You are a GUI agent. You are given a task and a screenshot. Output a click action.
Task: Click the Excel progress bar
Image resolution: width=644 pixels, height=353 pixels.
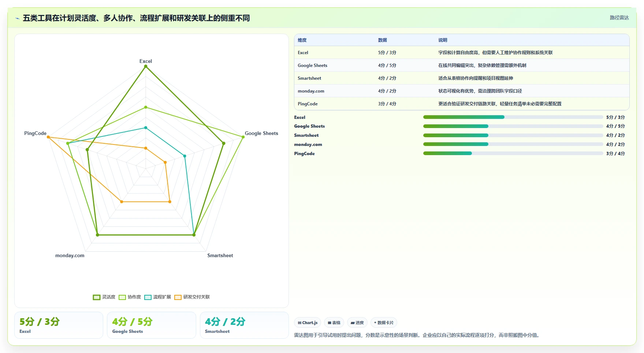513,117
